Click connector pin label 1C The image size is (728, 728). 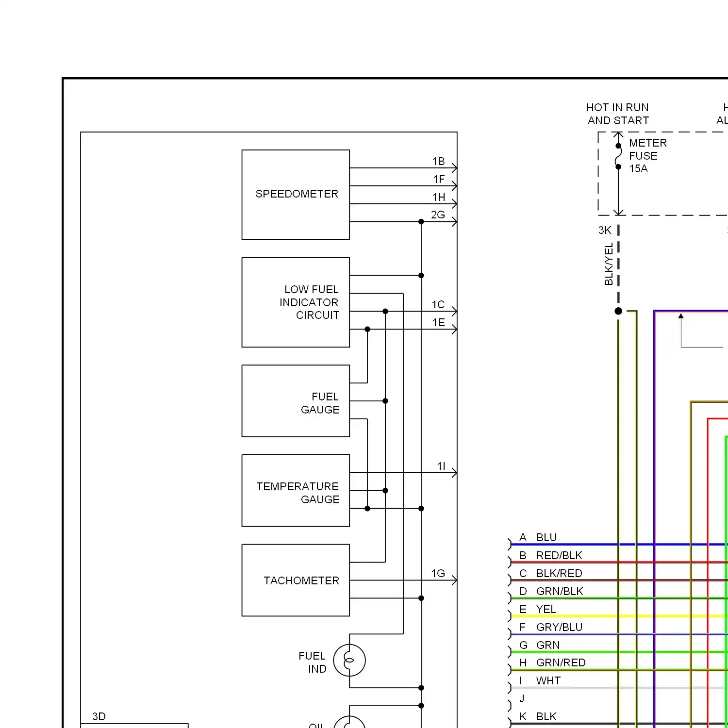point(438,304)
